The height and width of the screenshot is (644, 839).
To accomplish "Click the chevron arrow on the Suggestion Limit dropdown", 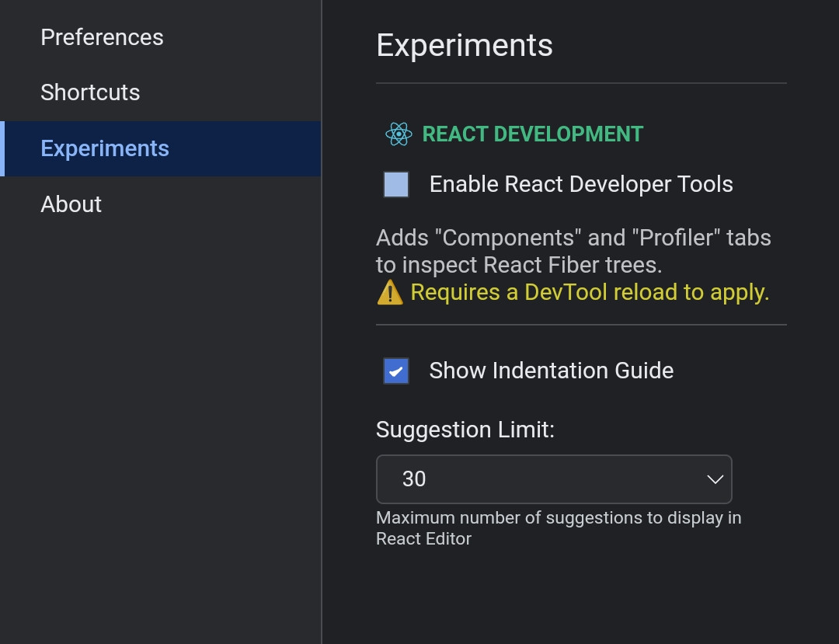I will click(715, 479).
